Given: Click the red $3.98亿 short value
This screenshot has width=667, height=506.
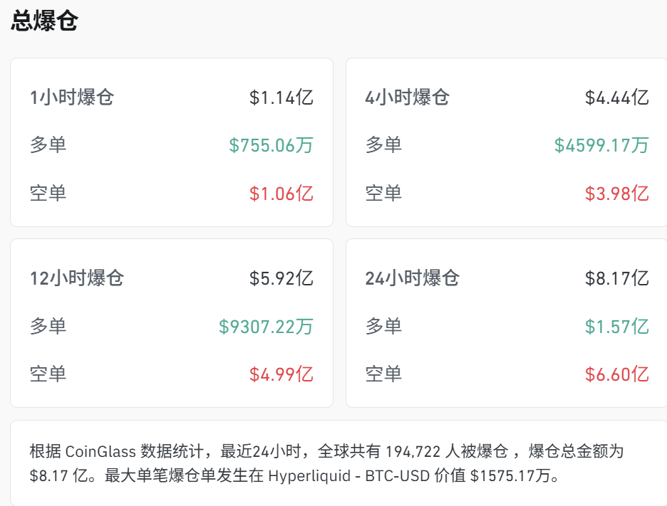Looking at the screenshot, I should pos(617,194).
